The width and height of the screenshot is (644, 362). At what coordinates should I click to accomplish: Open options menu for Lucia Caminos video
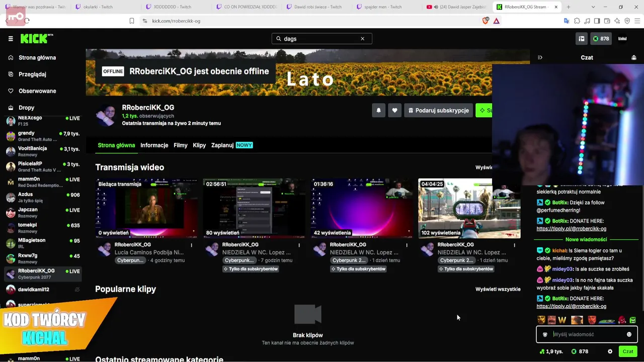click(x=191, y=245)
